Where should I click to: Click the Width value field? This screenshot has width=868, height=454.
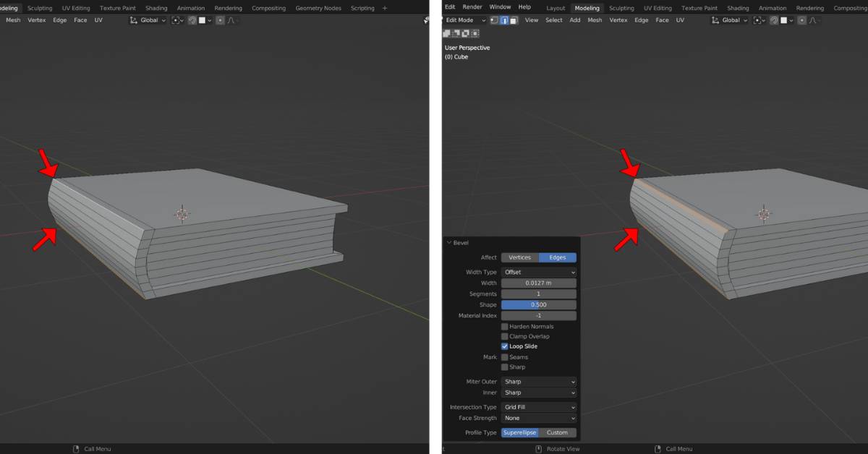point(539,283)
